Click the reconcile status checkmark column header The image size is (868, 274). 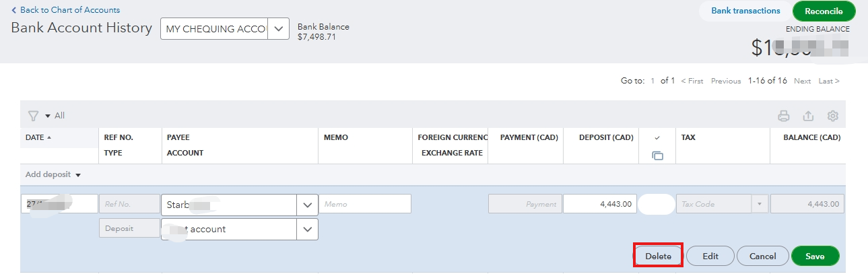click(x=657, y=137)
